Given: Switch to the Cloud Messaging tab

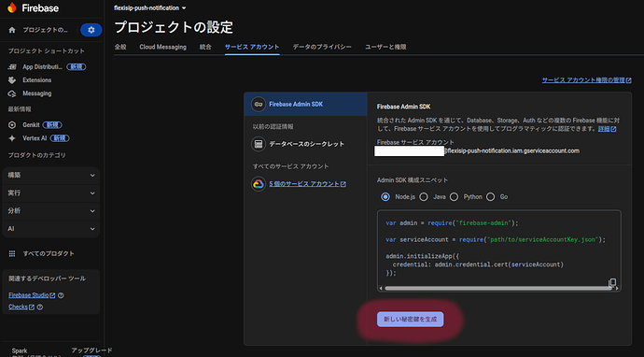Looking at the screenshot, I should (162, 47).
